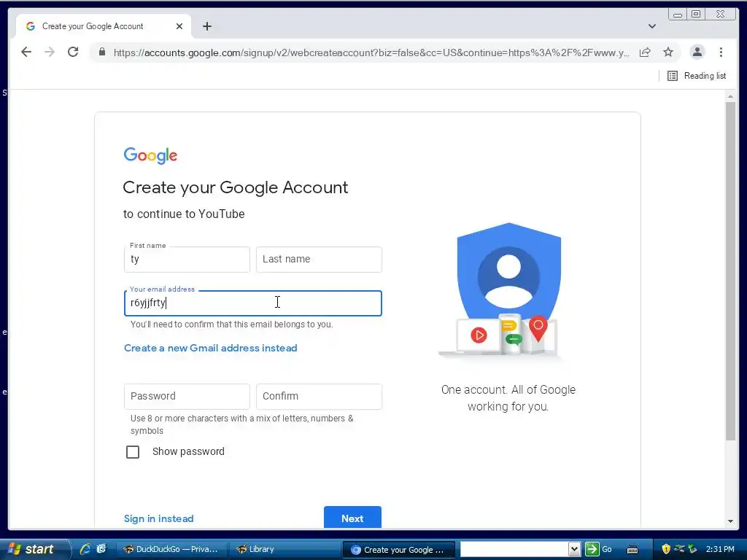Click into the email address field

(253, 303)
